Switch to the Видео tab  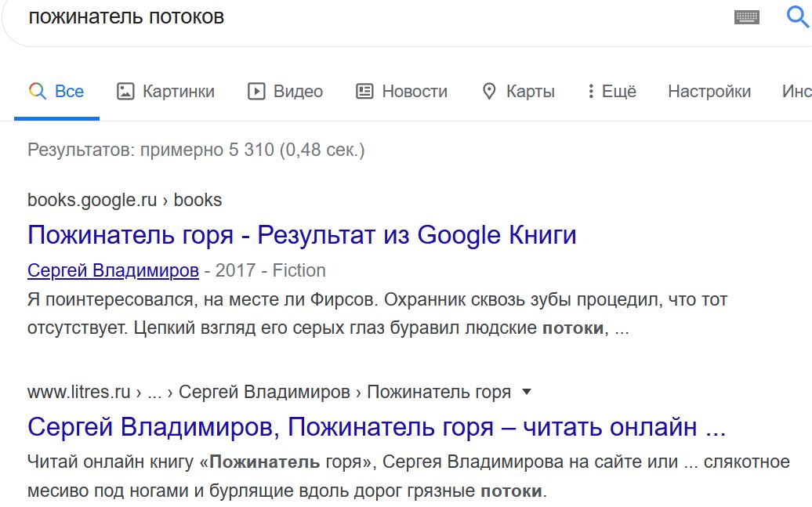(x=298, y=92)
